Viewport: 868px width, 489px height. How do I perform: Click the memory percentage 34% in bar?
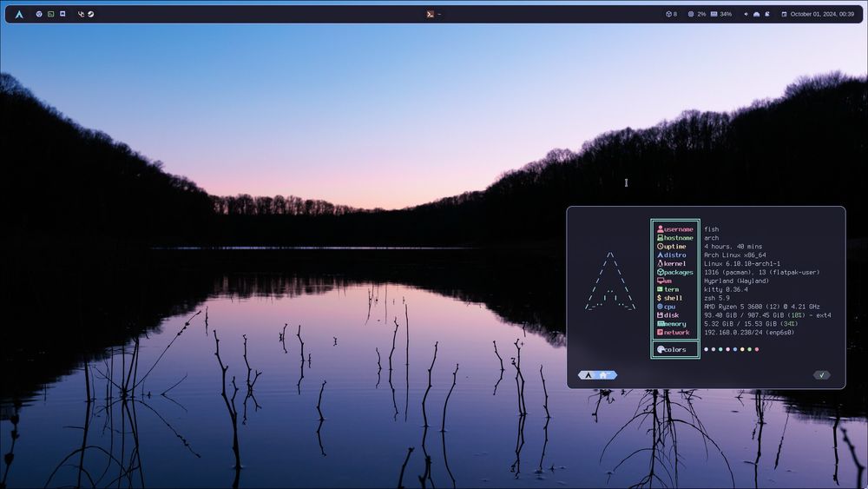(x=726, y=14)
